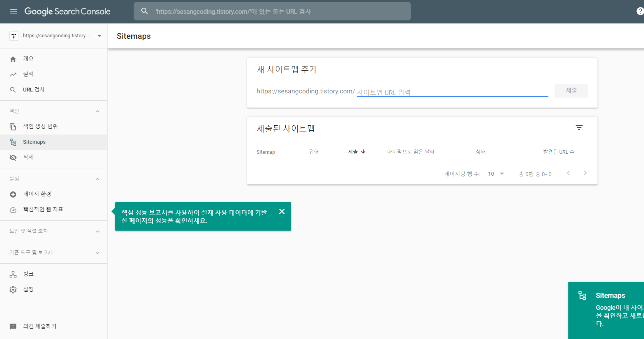Focus the URL inspection search field
Viewport: 644px width, 339px height.
click(x=272, y=11)
